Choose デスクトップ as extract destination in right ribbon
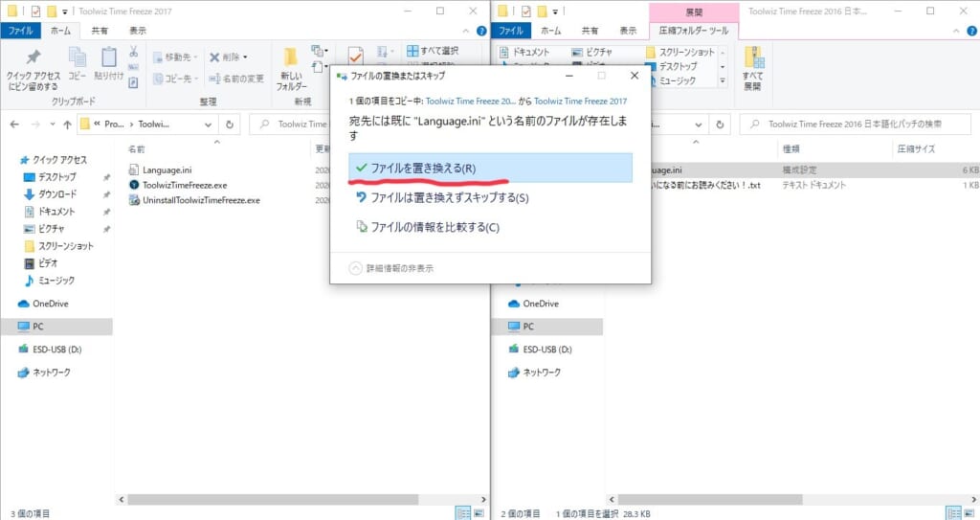Image resolution: width=980 pixels, height=520 pixels. pyautogui.click(x=671, y=66)
